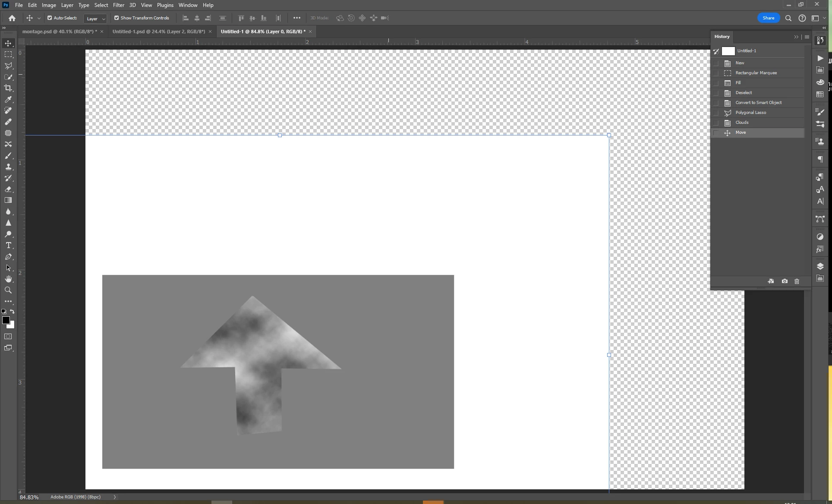Screen dimensions: 832x504
Task: Pick the Eyedropper tool
Action: 8,99
